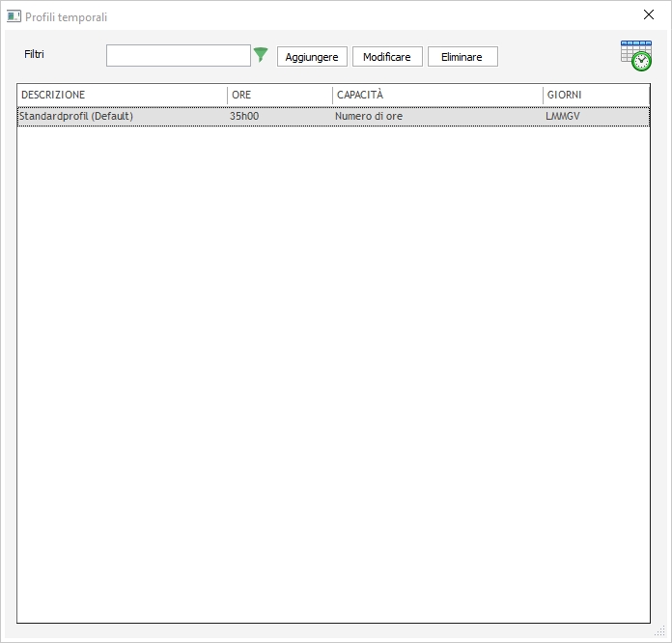Click the LMMGV days cell
The height and width of the screenshot is (643, 672).
(x=563, y=117)
